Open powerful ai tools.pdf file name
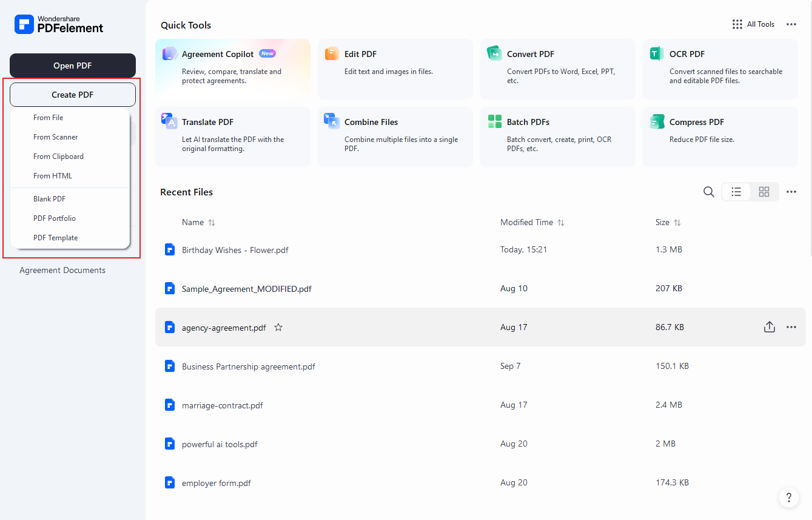Screen dimensions: 812x520 [x=220, y=444]
